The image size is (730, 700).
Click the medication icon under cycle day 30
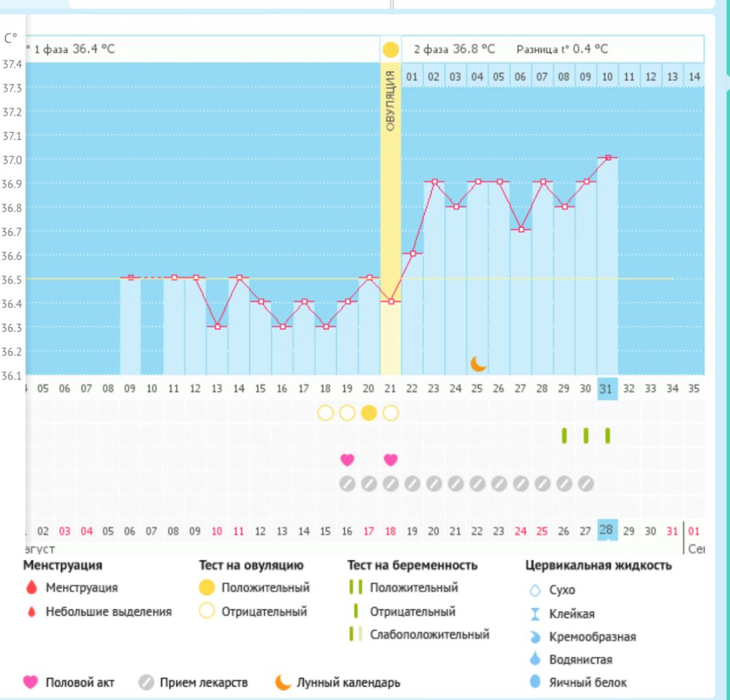(x=585, y=483)
